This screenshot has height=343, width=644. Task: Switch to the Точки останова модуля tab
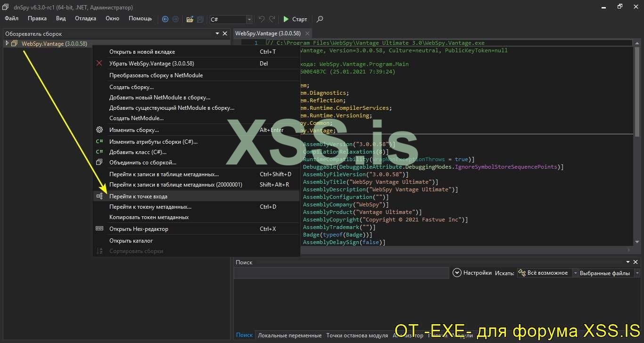coord(357,335)
